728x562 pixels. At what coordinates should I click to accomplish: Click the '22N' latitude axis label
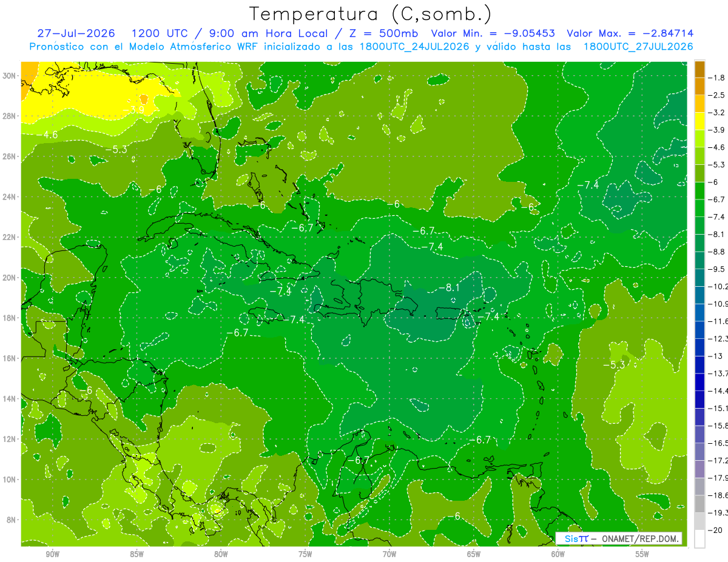point(10,237)
